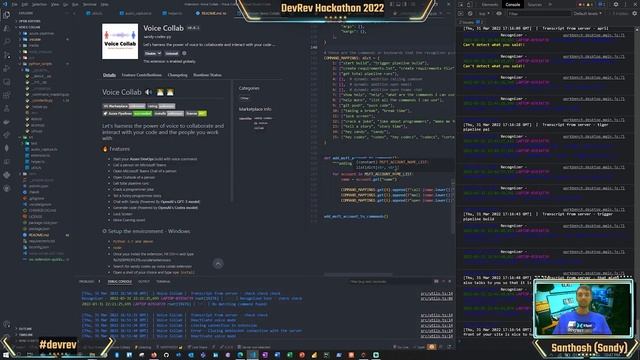This screenshot has height=360, width=640.
Task: Open the Windows Start menu
Action: click(6, 355)
